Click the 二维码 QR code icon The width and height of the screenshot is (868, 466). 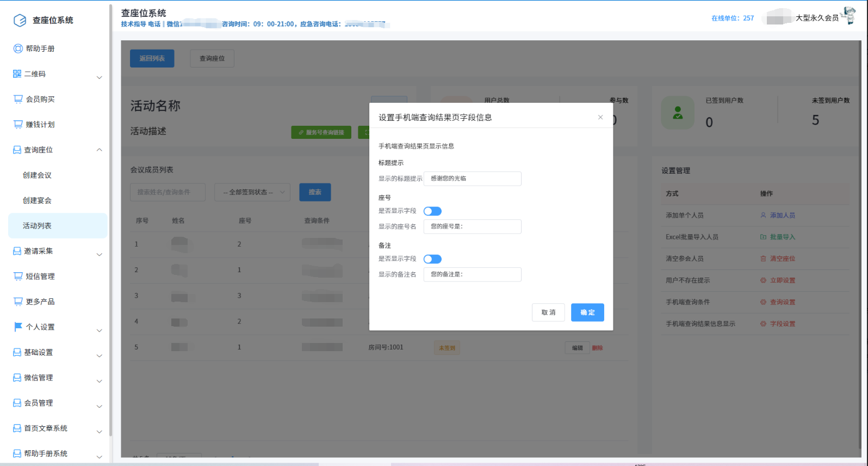click(17, 73)
